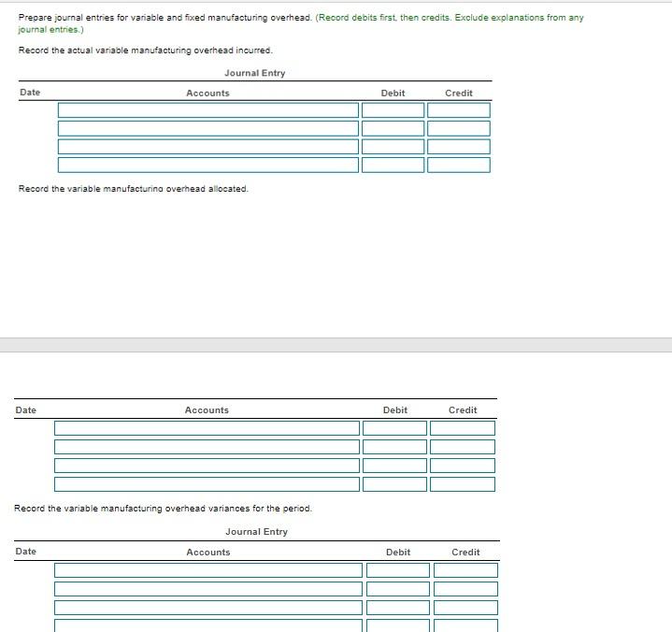Activate fourth-row Credit field in middle allocated table
The image size is (672, 632).
coord(463,484)
